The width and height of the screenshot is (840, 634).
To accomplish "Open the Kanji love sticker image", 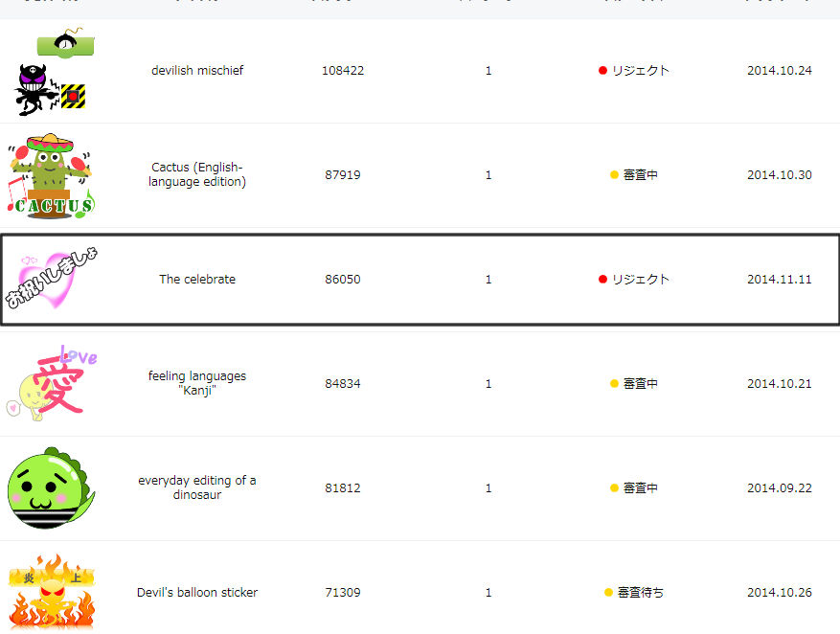I will coord(54,383).
